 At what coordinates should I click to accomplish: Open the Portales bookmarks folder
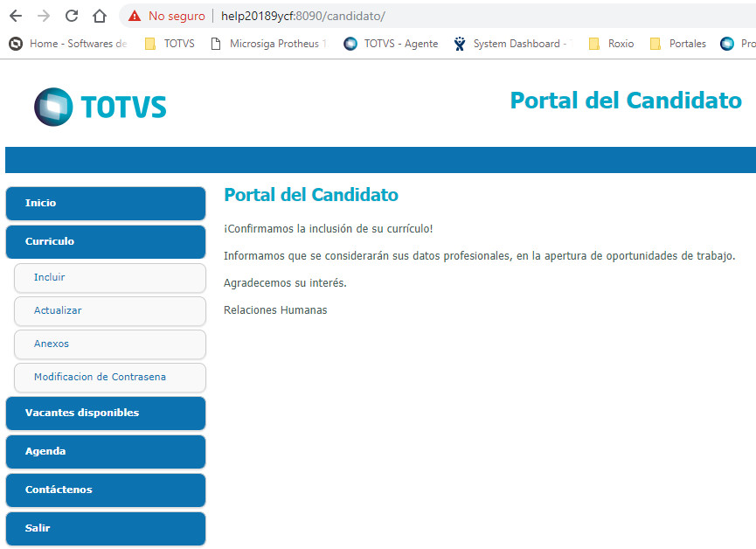point(677,44)
